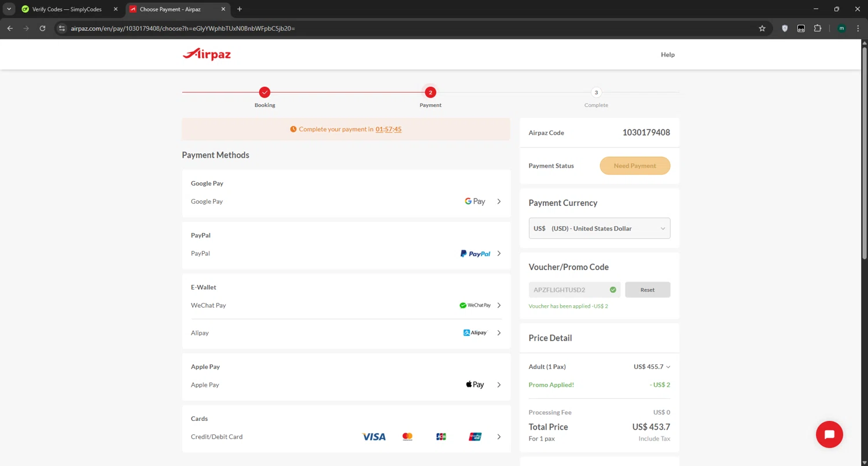Bookmark this page with the star icon
Viewport: 868px width, 466px height.
click(x=762, y=28)
